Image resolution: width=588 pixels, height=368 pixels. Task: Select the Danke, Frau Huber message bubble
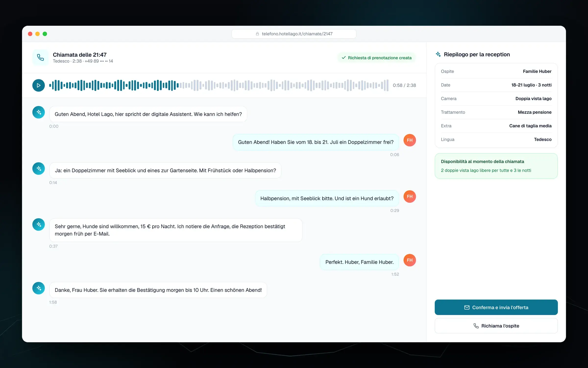[x=158, y=290]
